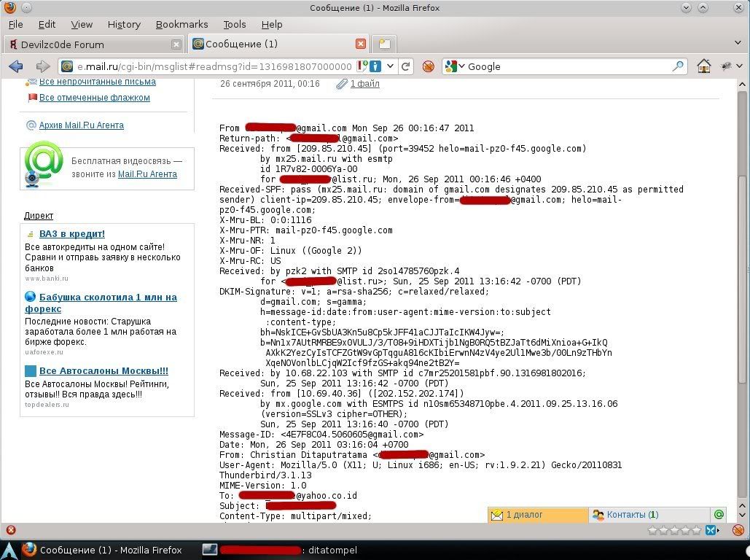The height and width of the screenshot is (560, 750).
Task: Open the 'Контакты (1)' agent tab
Action: (649, 515)
